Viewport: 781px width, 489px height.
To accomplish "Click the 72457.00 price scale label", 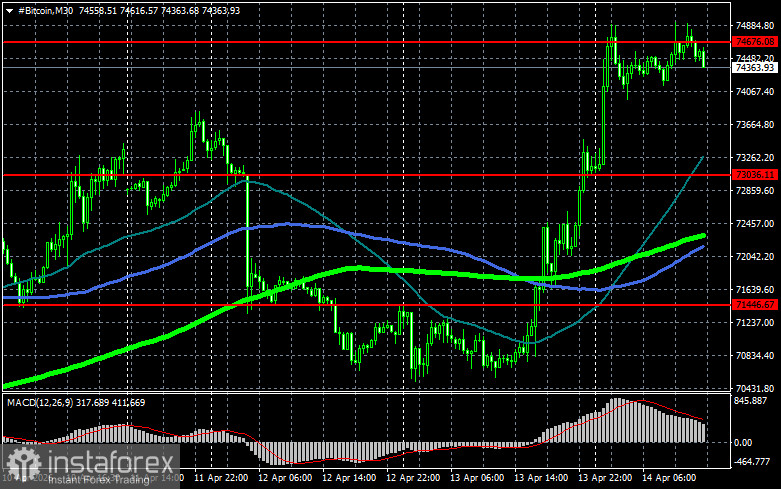I will click(755, 224).
